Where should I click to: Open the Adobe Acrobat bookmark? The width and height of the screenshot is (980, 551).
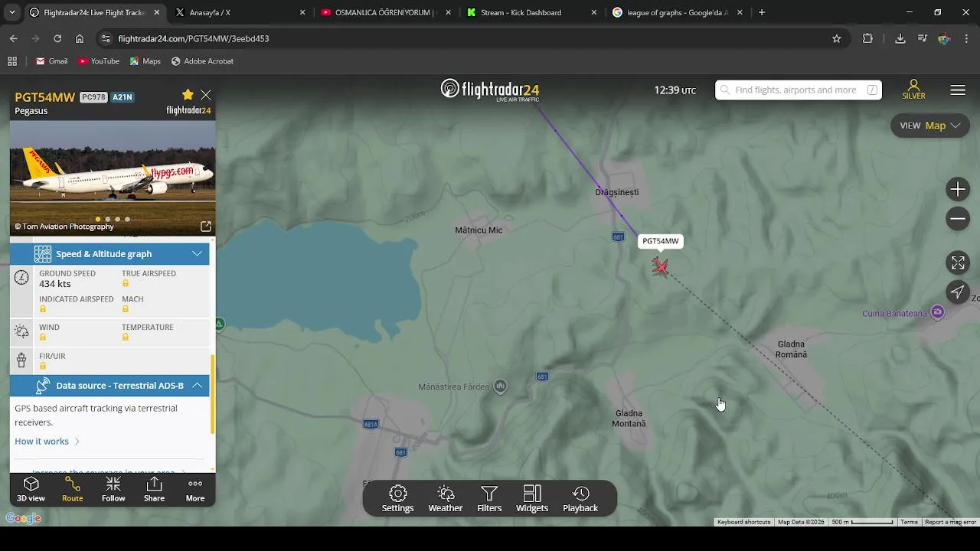pos(202,61)
